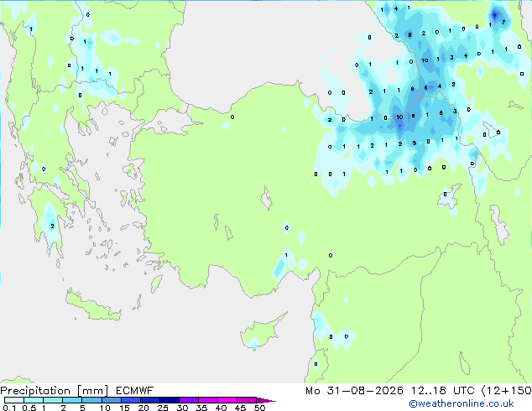532x411 pixels.
Task: Pick the 45–50 mm legend color box
Action: click(x=247, y=400)
